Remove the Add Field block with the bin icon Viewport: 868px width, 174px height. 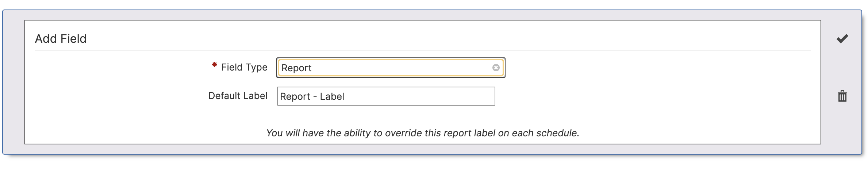pyautogui.click(x=842, y=96)
